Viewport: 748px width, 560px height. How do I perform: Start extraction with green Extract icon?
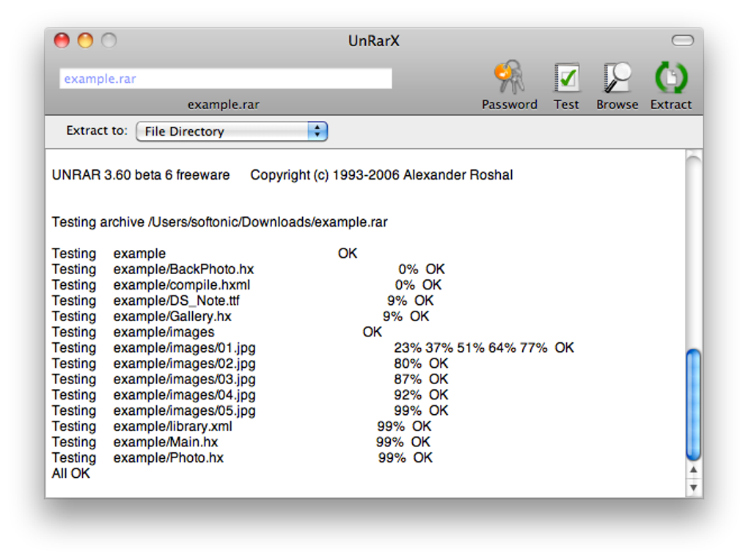pos(671,77)
